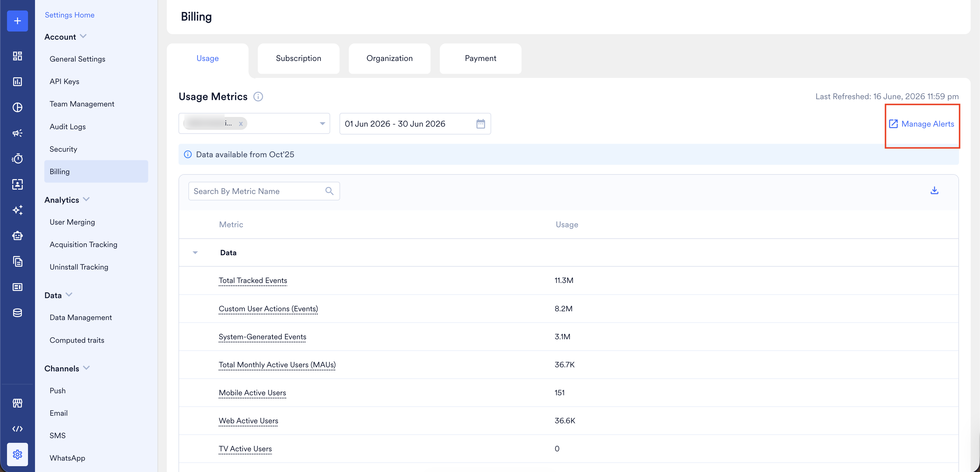The height and width of the screenshot is (472, 980).
Task: Click the settings gear icon
Action: click(x=17, y=454)
